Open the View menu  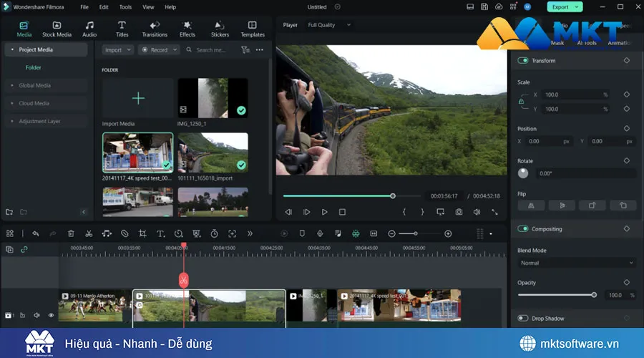[148, 7]
